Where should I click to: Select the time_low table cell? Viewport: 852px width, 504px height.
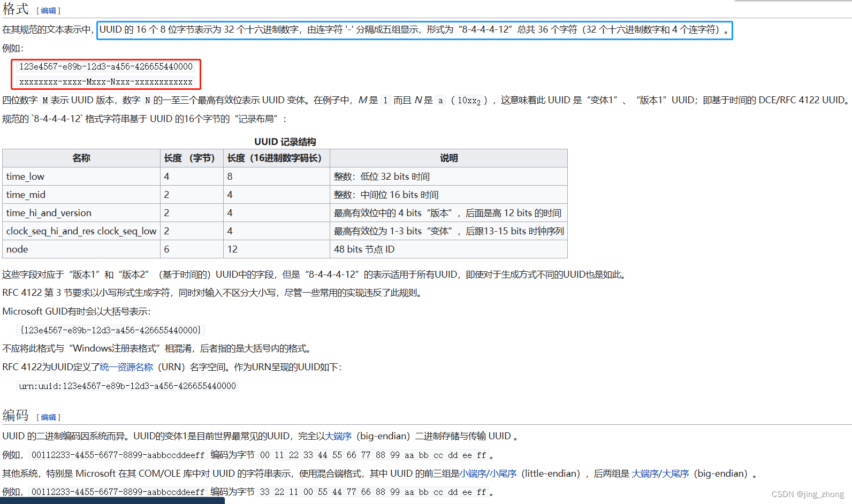pos(81,177)
